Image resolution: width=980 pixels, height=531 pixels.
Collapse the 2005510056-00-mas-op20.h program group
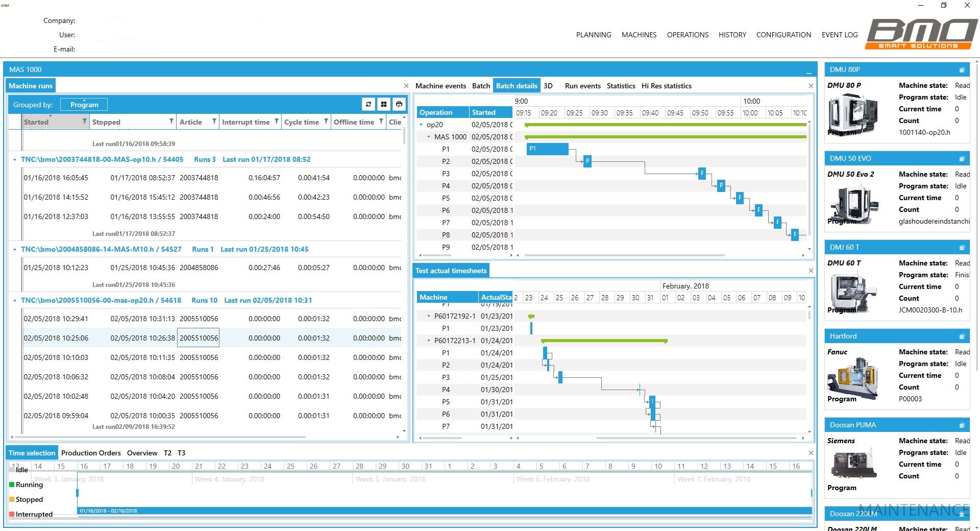(15, 300)
